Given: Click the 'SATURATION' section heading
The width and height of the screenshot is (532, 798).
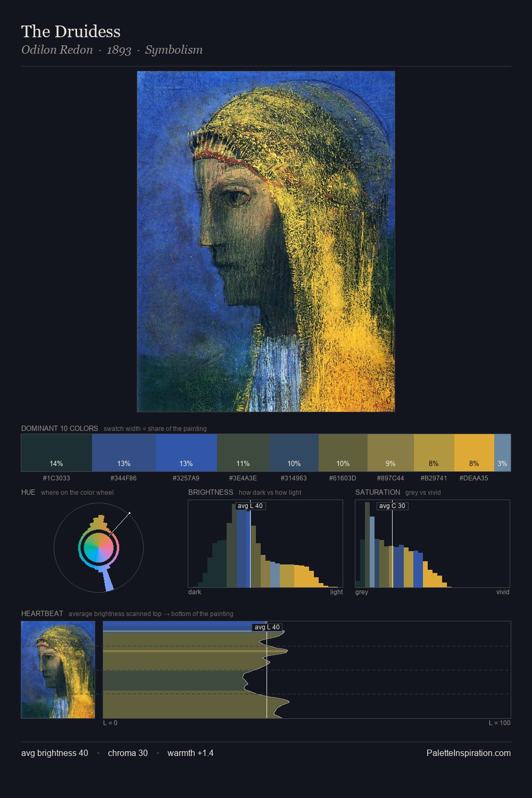Looking at the screenshot, I should [378, 492].
